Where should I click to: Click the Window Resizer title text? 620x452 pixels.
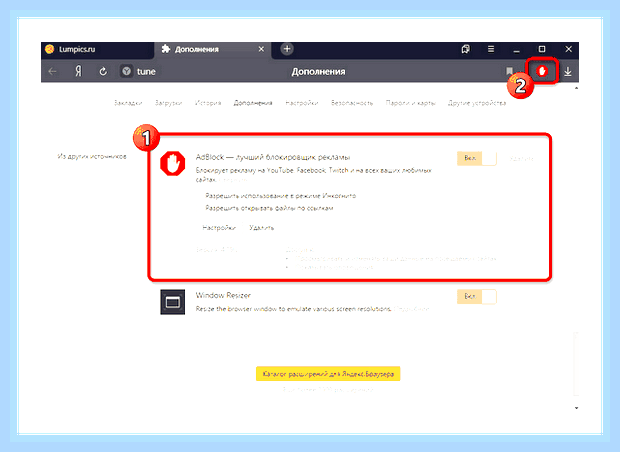pyautogui.click(x=223, y=295)
